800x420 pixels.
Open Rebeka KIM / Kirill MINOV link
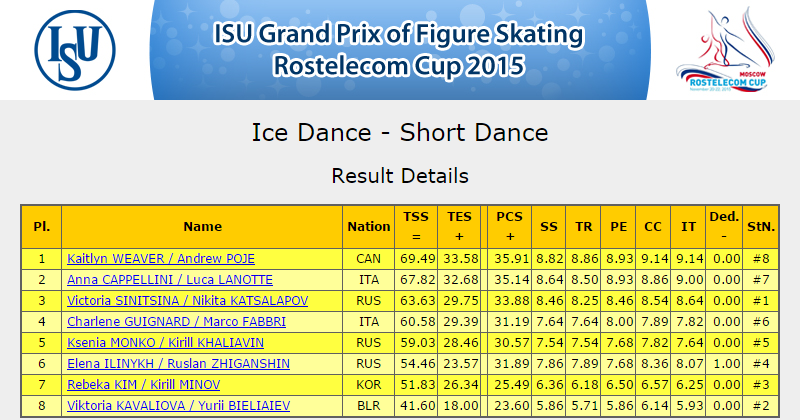144,384
